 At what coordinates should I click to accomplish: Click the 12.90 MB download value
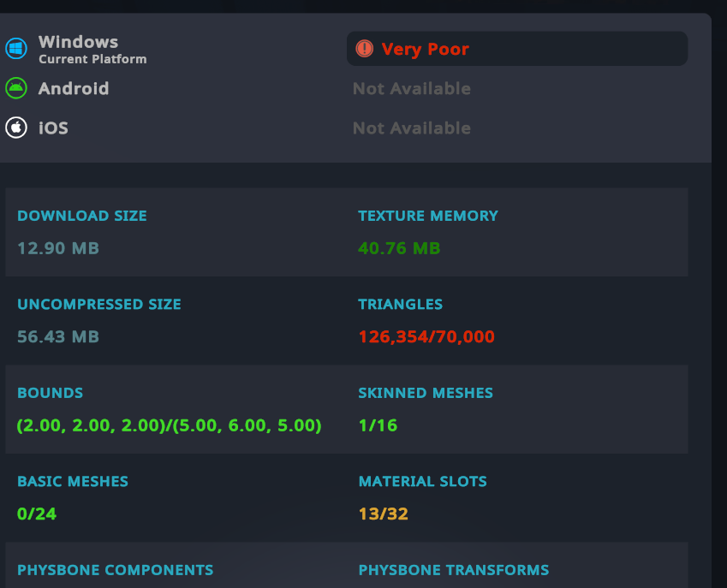tap(58, 248)
